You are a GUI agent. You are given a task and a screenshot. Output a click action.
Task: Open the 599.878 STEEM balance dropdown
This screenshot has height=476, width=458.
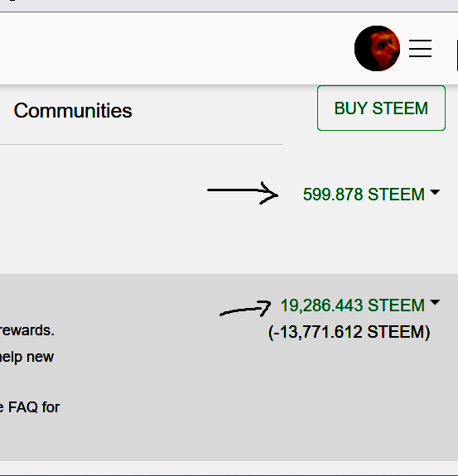tap(364, 195)
